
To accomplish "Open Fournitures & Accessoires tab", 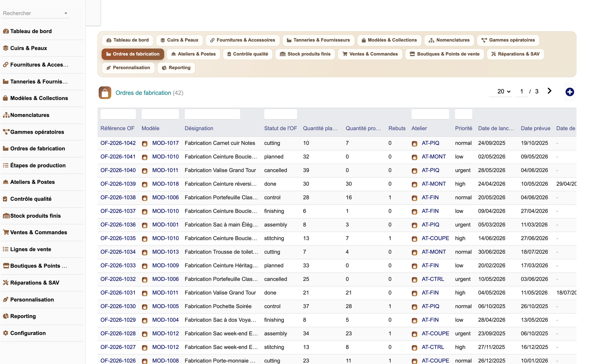I will click(x=242, y=40).
